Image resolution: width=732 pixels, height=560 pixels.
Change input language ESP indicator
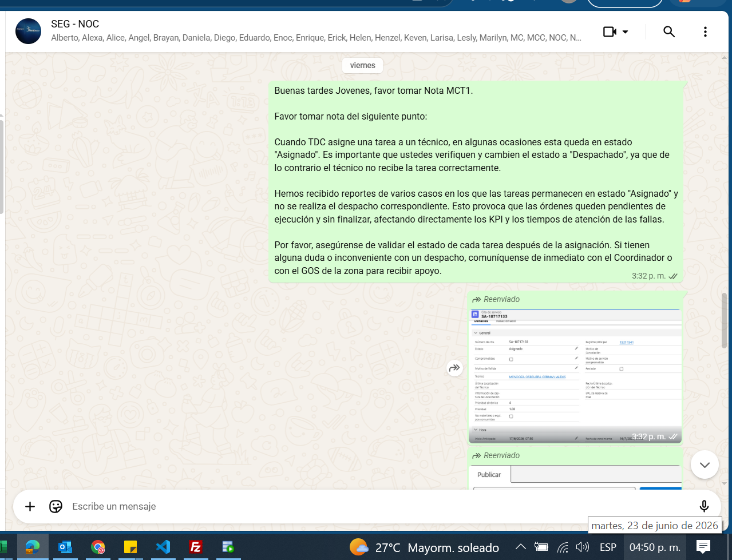608,547
